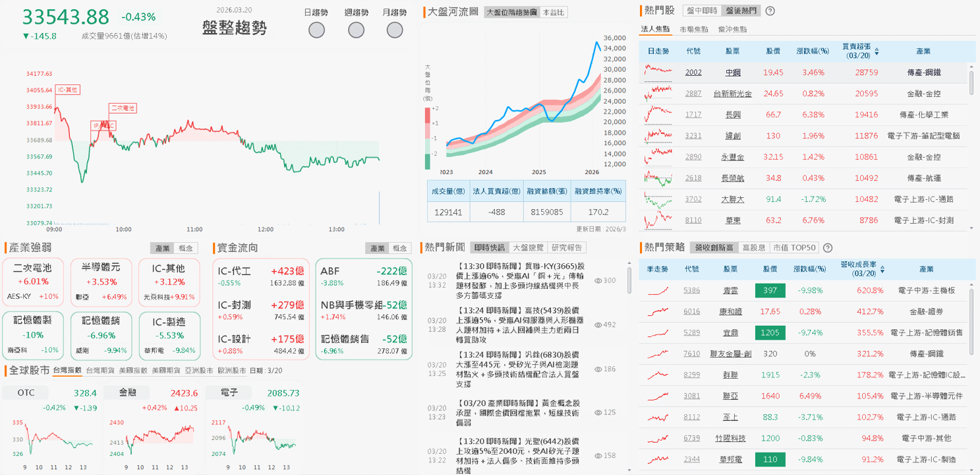Select 盤中即時 in 熱門股

(701, 11)
